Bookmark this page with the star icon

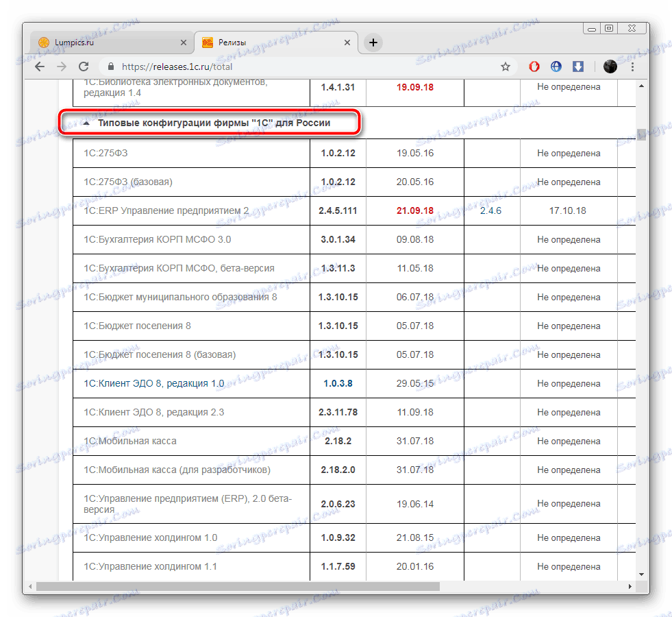click(506, 67)
